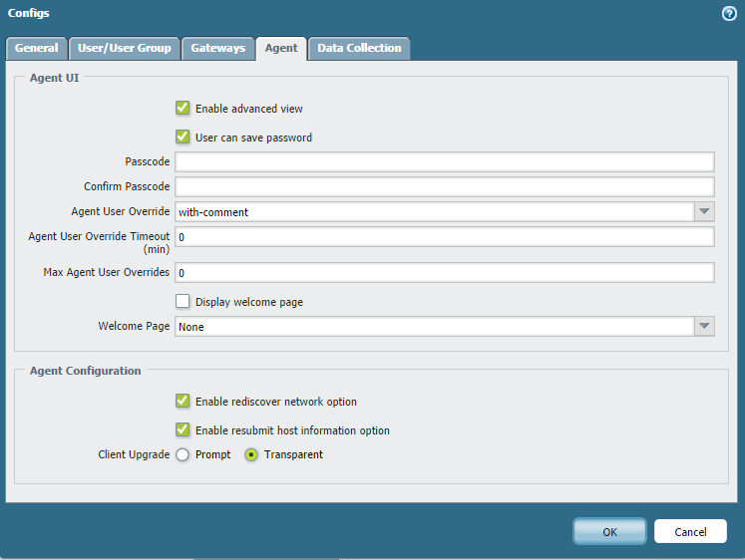Toggle Enable resubmit host information option
The image size is (745, 560).
coord(183,429)
